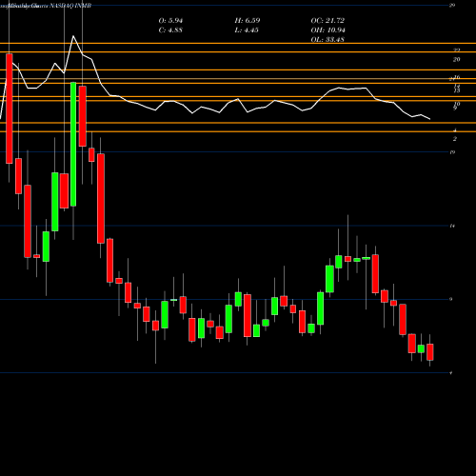
Task: Click the '29' price label at top right
Action: (x=452, y=5)
